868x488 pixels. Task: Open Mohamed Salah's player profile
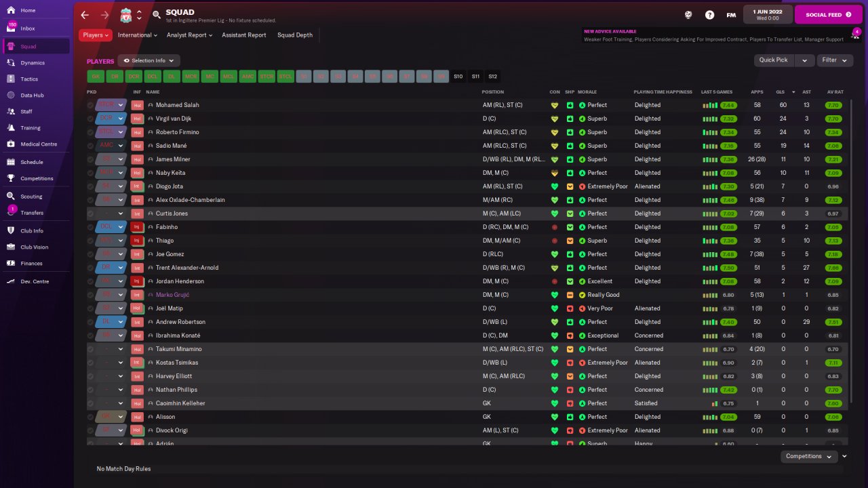coord(178,105)
